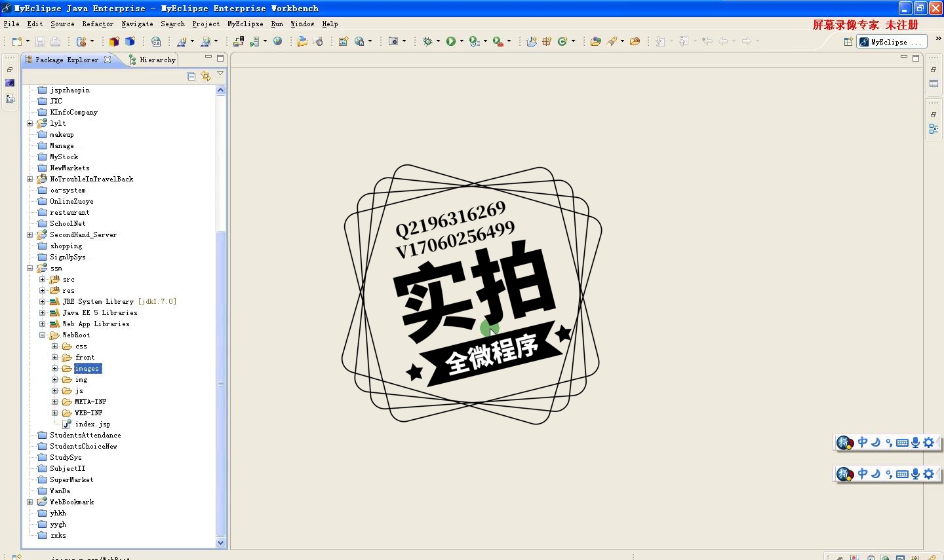This screenshot has width=944, height=560.
Task: Expand the NoTroubleInTravelBack project
Action: (30, 179)
